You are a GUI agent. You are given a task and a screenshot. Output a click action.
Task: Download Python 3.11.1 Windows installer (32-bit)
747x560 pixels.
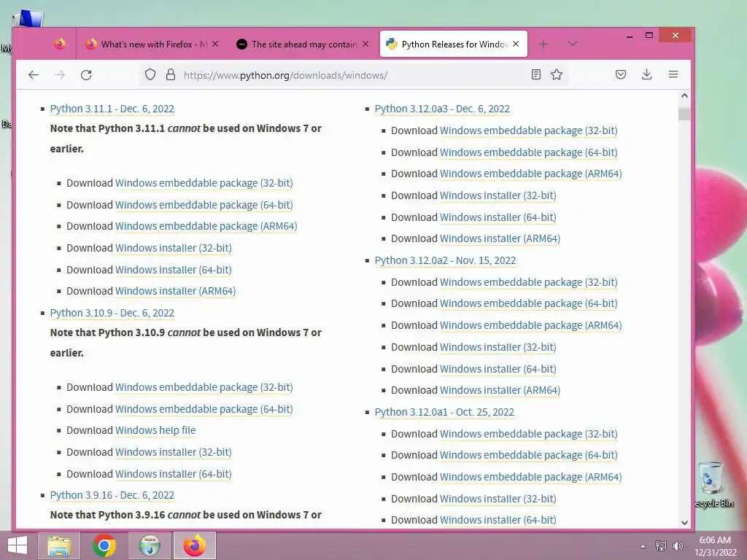click(x=174, y=248)
